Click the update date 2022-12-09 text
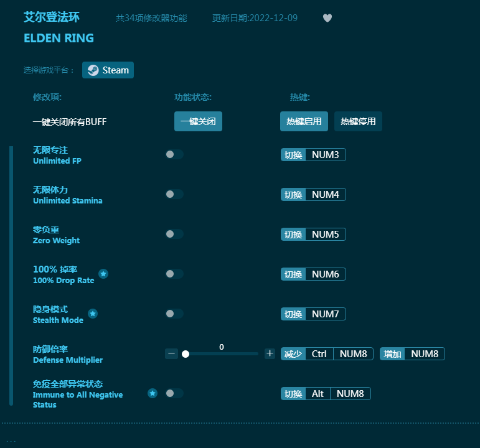Image resolution: width=480 pixels, height=448 pixels. coord(255,18)
